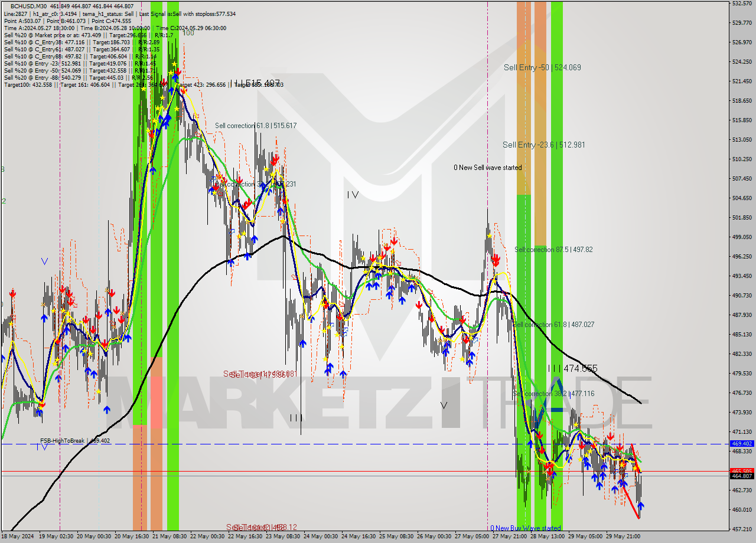Select the 'I I I 474.555' wave label
Viewport: 756px width, 543px height.
[x=572, y=368]
